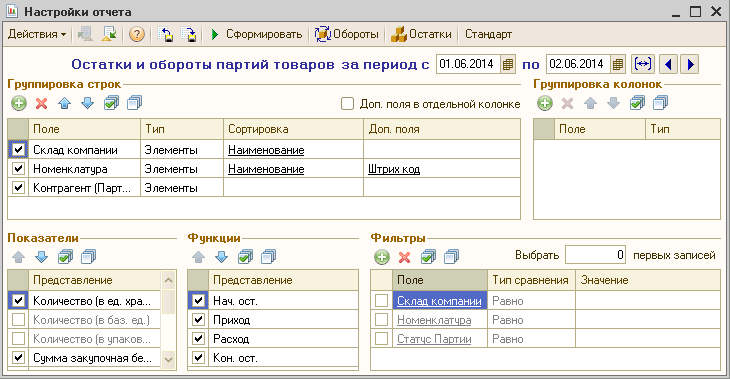Shift period forward with right arrow
Image resolution: width=730 pixels, height=379 pixels.
[690, 64]
